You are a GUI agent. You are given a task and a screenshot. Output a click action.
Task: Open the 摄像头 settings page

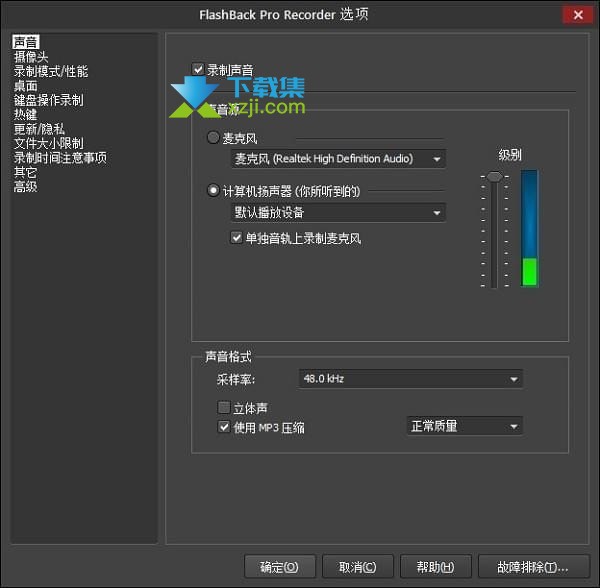[x=31, y=57]
